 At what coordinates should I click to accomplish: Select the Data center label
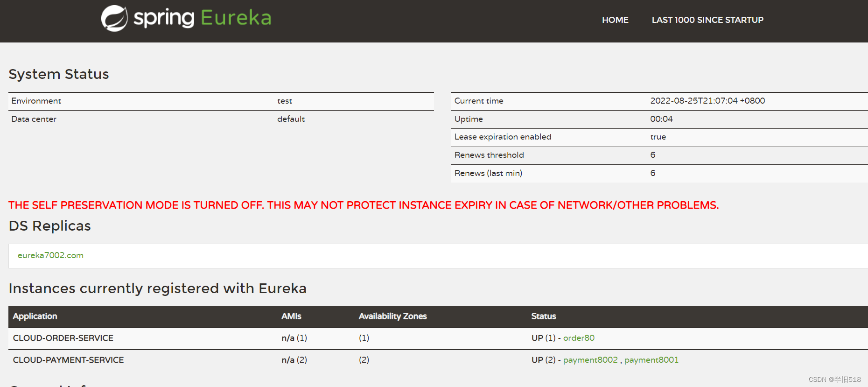coord(34,119)
